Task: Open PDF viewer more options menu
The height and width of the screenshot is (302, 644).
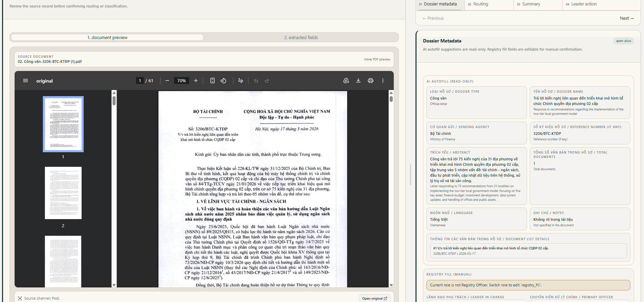Action: (x=383, y=81)
